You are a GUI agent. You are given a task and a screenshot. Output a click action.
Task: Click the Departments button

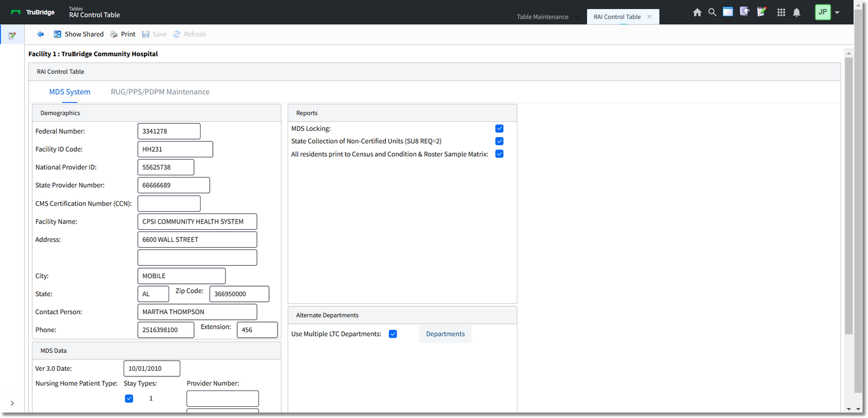[x=446, y=334]
